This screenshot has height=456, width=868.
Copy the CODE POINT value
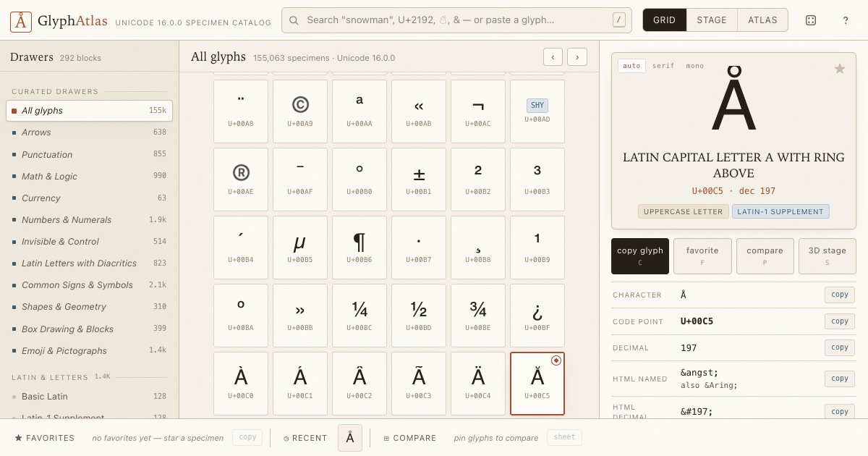click(x=840, y=321)
